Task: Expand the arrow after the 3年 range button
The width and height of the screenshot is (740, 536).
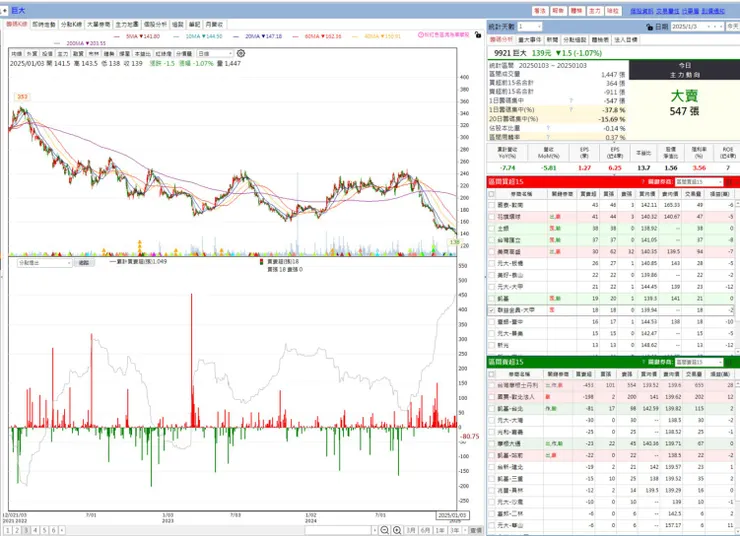Action: point(465,530)
